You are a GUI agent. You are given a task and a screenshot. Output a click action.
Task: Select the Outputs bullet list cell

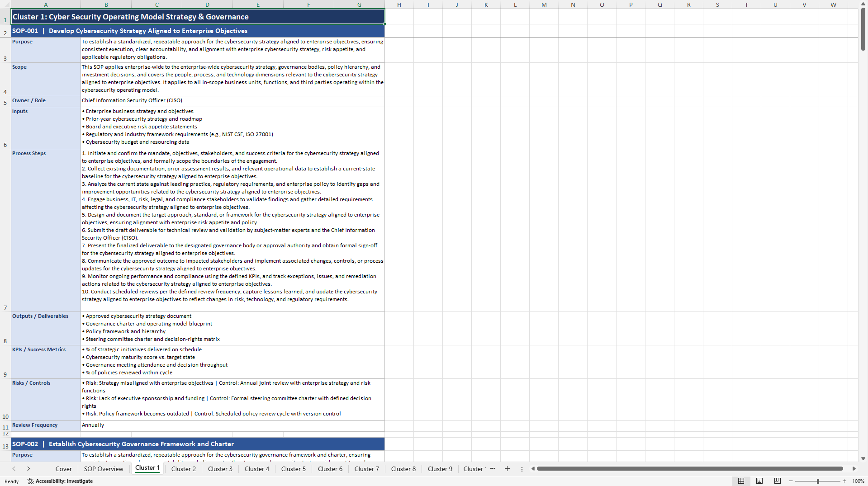pyautogui.click(x=232, y=328)
